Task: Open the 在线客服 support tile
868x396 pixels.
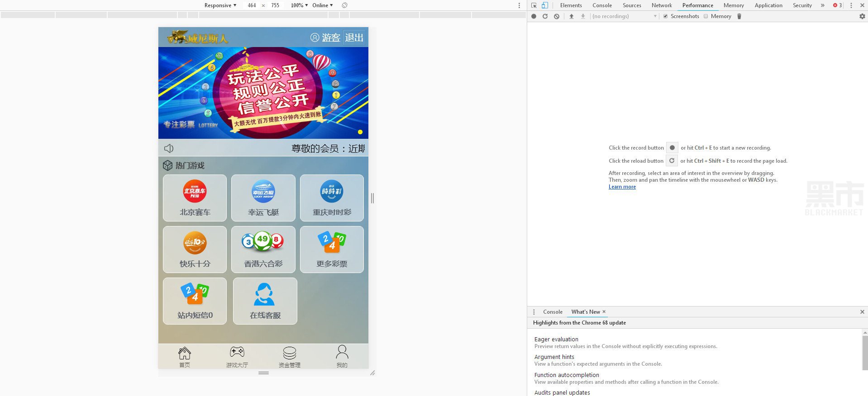Action: point(265,301)
